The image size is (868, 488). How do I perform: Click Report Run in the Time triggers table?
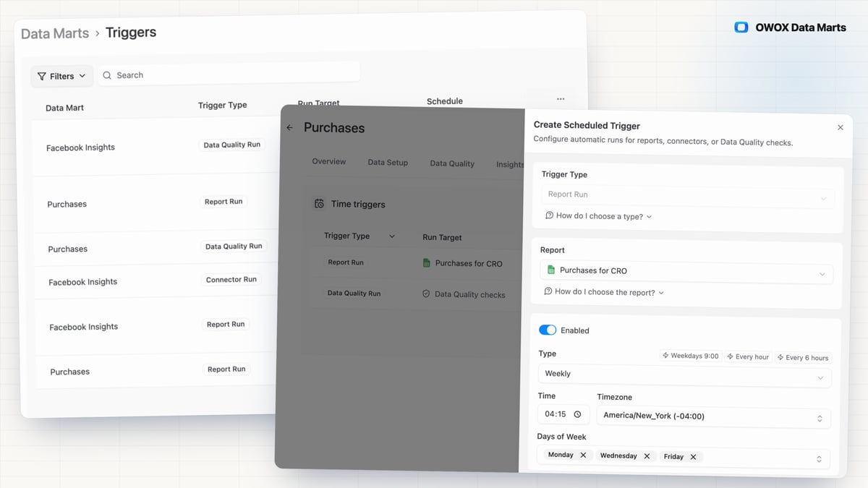tap(346, 262)
